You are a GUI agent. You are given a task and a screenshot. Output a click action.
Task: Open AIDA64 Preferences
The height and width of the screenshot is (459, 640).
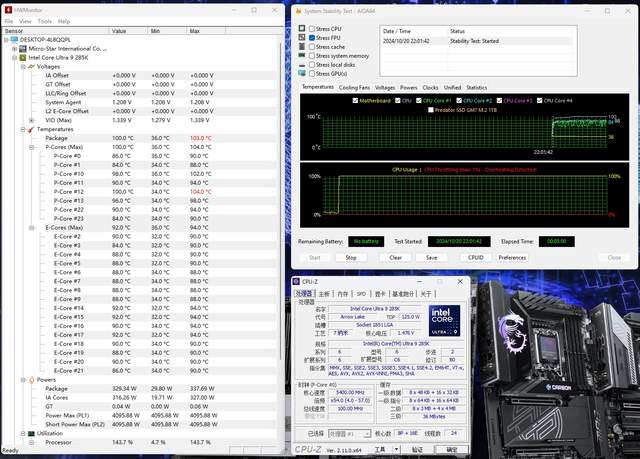[512, 258]
